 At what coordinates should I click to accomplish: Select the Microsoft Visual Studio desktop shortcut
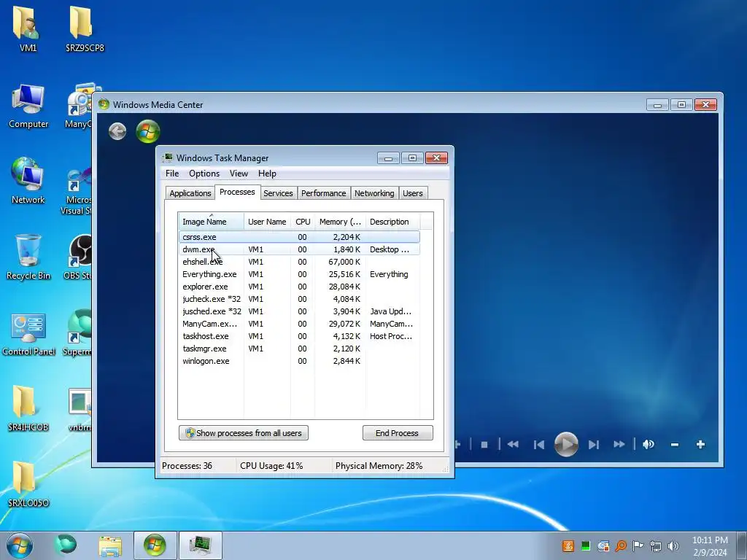[77, 190]
